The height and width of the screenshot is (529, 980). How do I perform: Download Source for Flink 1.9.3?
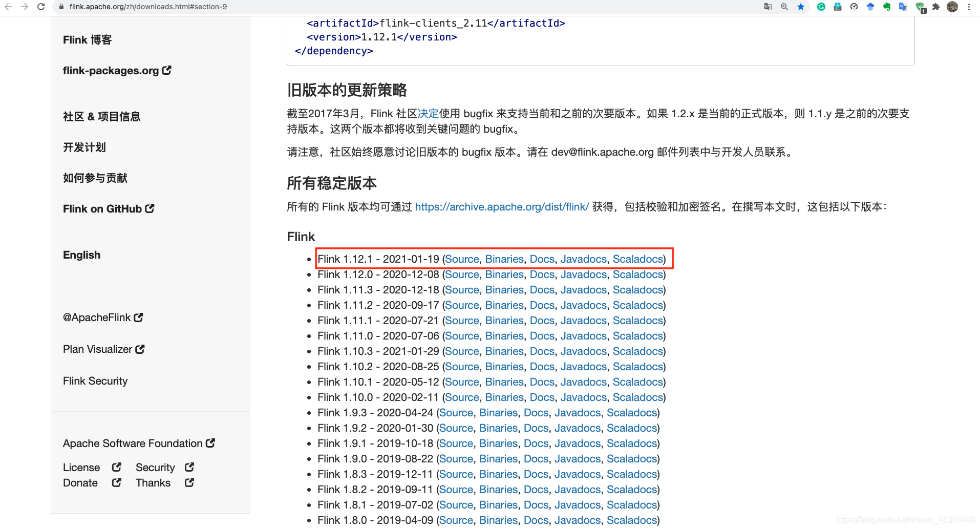point(456,413)
